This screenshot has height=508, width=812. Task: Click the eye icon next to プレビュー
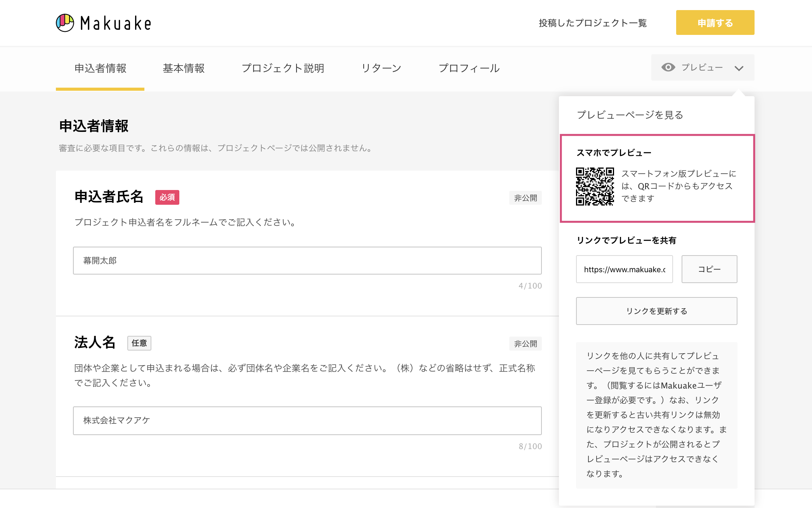[x=668, y=67]
